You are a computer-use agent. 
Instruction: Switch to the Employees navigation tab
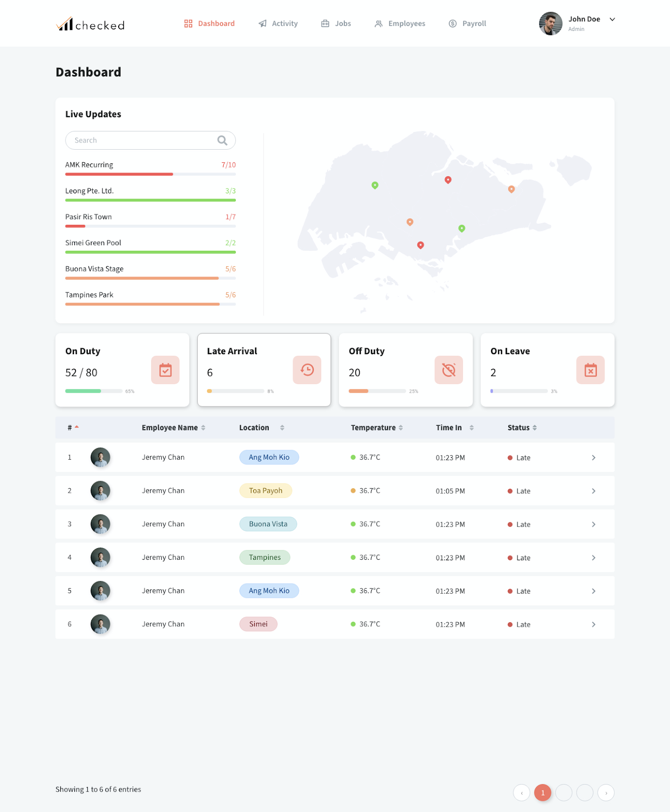click(x=400, y=24)
